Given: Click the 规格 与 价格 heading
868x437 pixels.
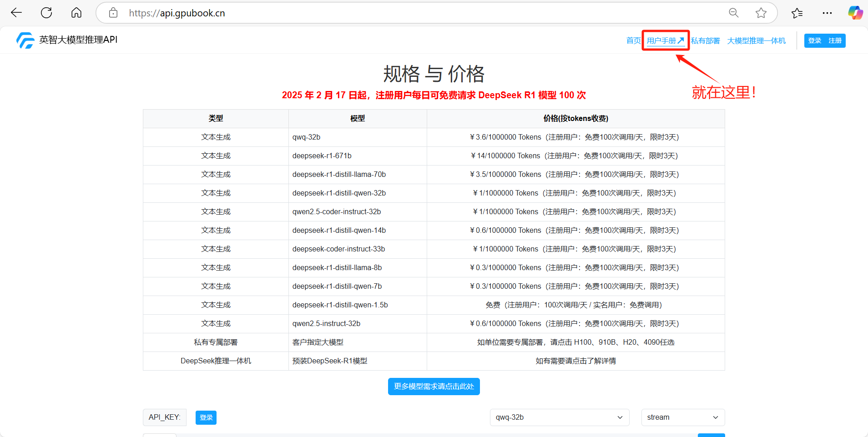Looking at the screenshot, I should click(434, 74).
